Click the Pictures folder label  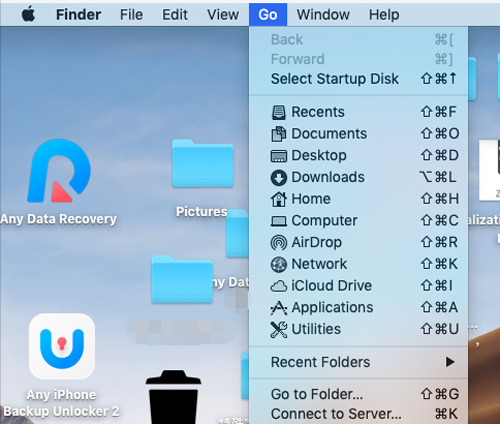pos(202,212)
